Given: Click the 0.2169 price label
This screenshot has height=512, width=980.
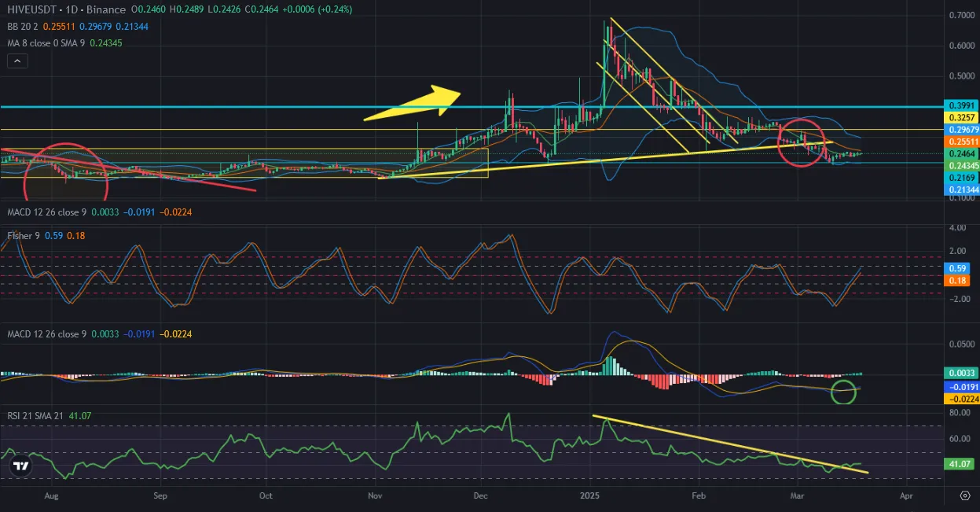Looking at the screenshot, I should coord(960,178).
